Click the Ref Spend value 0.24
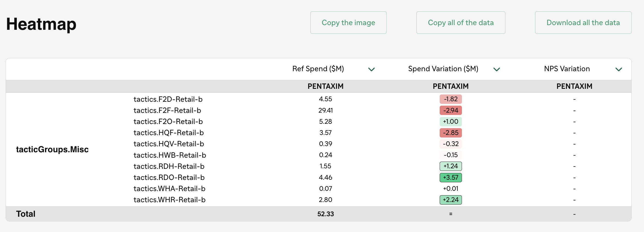Viewport: 644px width, 232px height. pos(326,155)
